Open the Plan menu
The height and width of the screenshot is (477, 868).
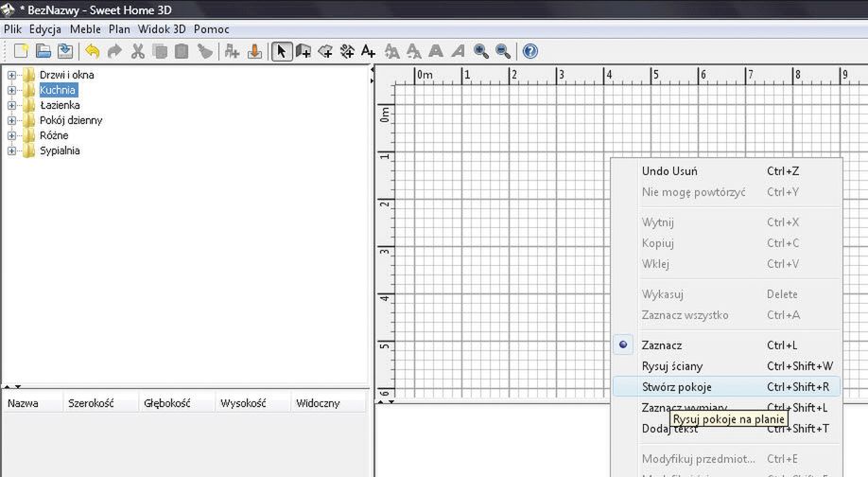pos(119,29)
